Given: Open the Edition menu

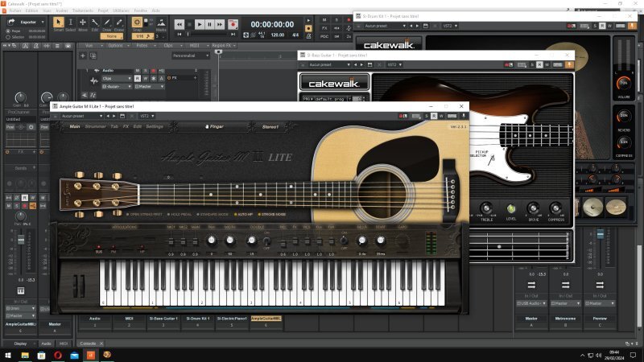Looking at the screenshot, I should [x=31, y=10].
